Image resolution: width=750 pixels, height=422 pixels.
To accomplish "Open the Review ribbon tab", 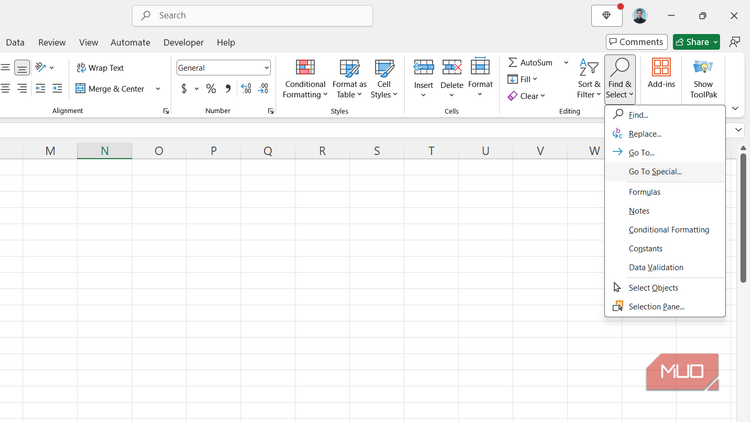I will pos(52,43).
